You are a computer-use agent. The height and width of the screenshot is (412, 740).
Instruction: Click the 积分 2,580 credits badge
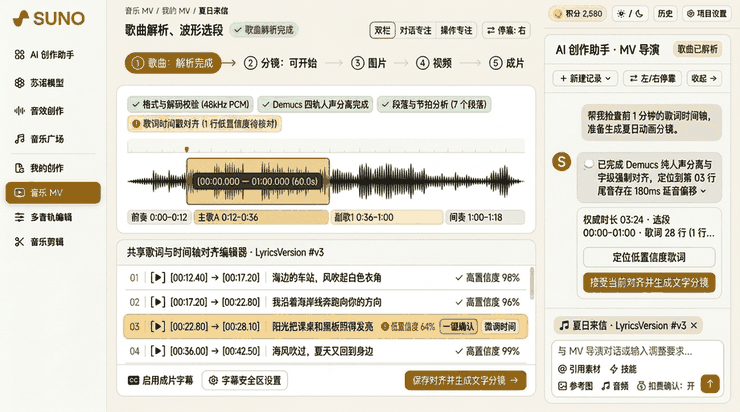[x=578, y=14]
